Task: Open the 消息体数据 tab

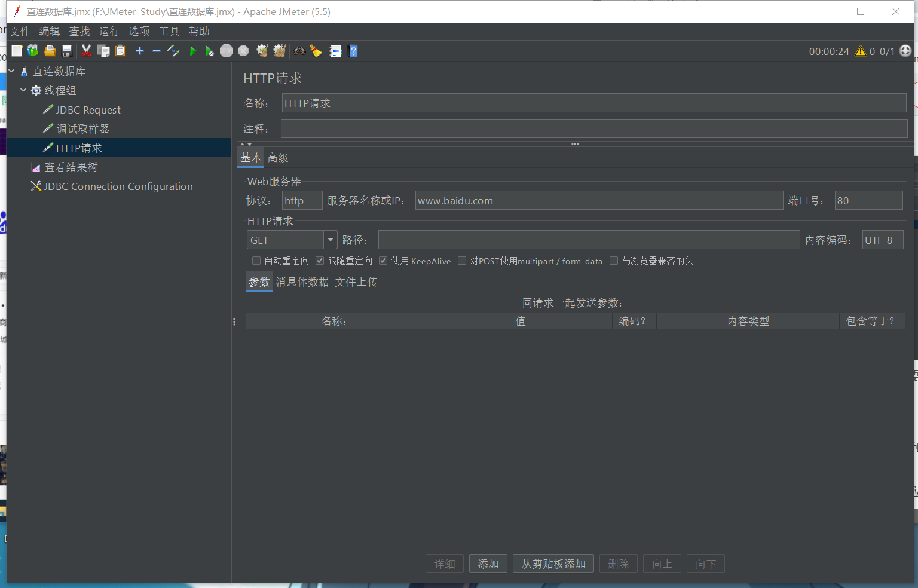Action: (x=302, y=282)
